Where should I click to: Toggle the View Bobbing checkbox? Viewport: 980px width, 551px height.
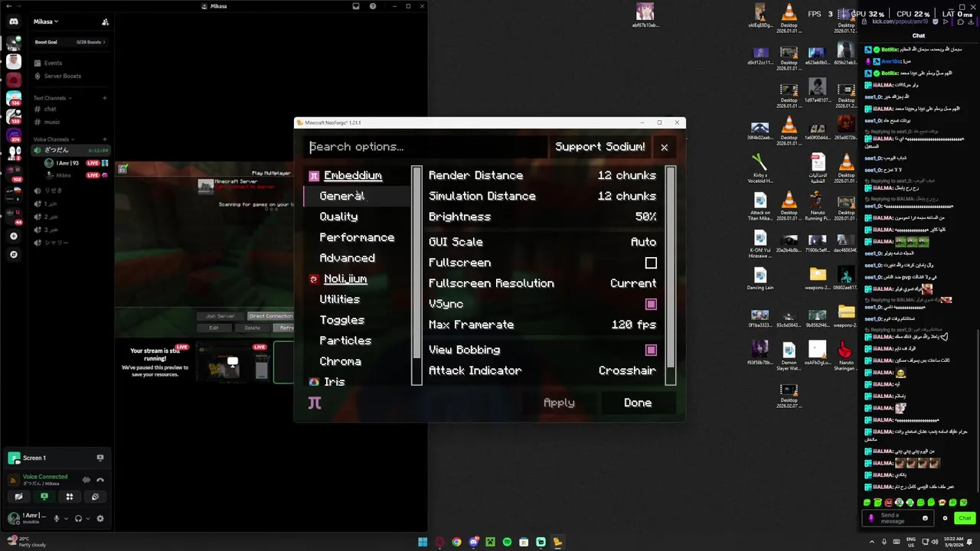pyautogui.click(x=651, y=350)
